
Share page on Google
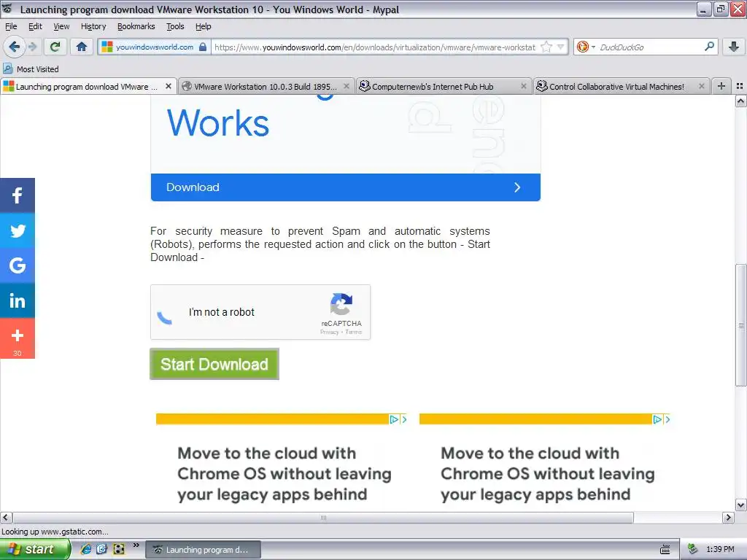(x=18, y=265)
